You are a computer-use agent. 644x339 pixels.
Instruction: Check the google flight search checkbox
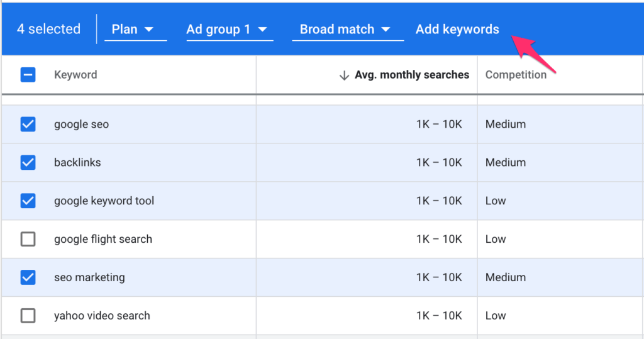28,239
